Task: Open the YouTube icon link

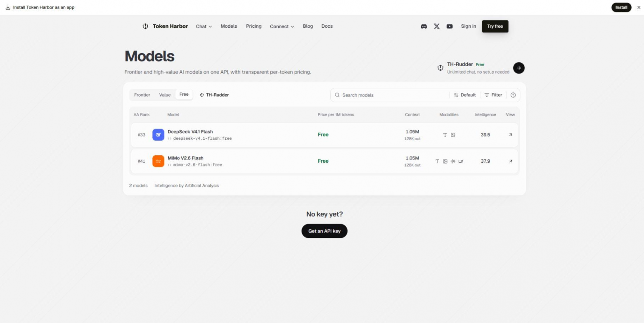Action: click(x=450, y=26)
